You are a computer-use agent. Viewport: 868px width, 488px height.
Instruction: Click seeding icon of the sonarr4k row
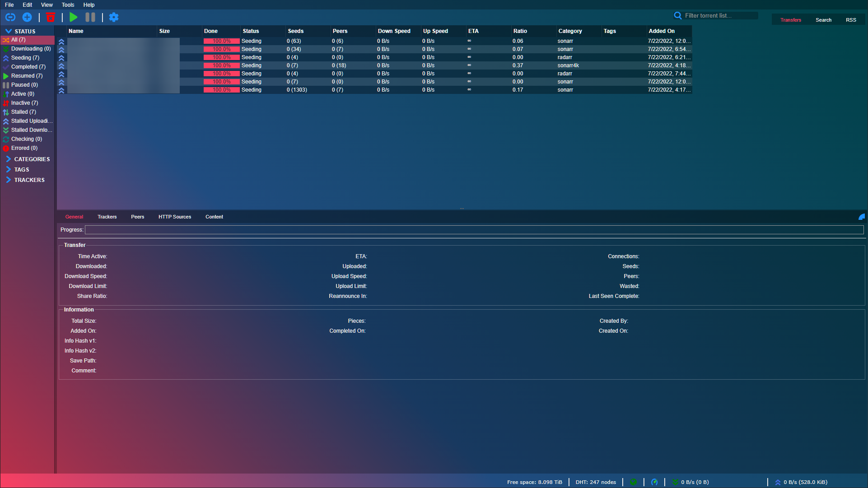[61, 65]
